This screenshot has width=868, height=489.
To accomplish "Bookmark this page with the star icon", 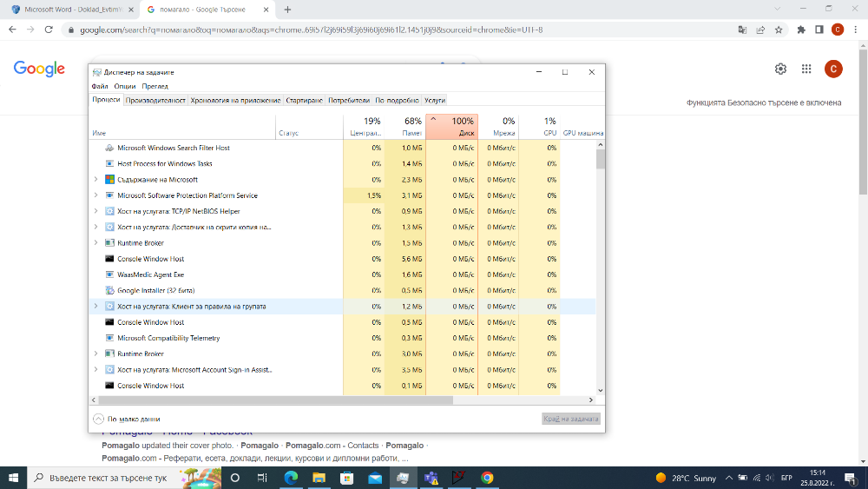I will coord(779,30).
